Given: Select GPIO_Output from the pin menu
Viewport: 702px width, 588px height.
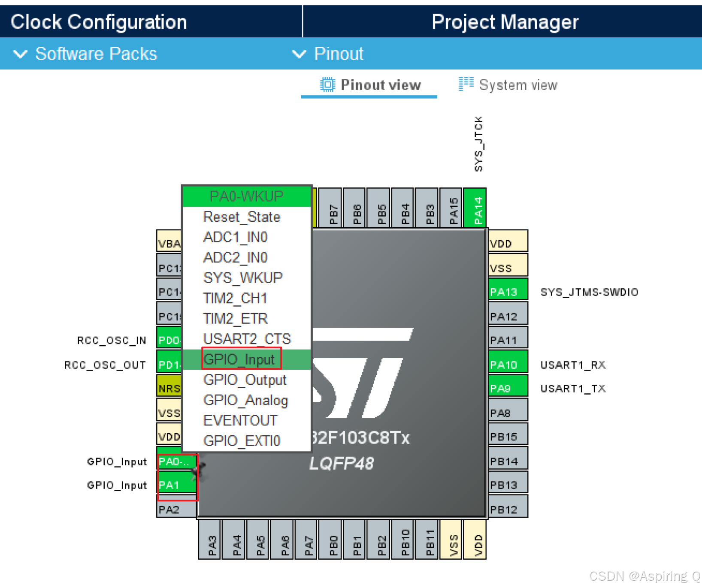Looking at the screenshot, I should pos(247,380).
